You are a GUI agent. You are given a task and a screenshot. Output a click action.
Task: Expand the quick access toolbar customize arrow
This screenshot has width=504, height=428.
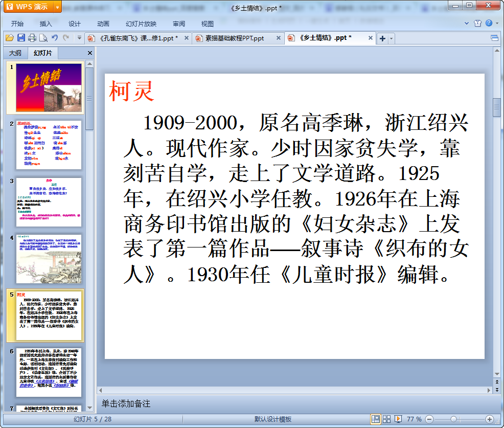coord(79,38)
